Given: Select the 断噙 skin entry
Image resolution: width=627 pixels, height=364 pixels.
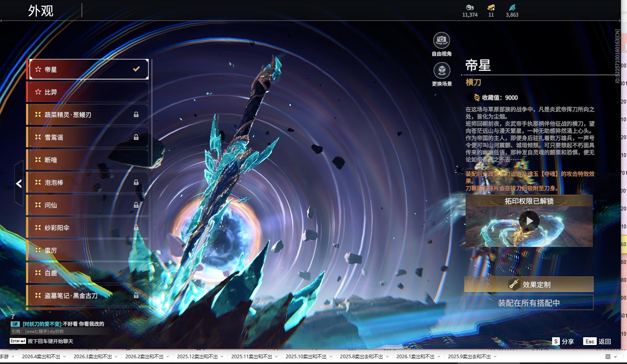Looking at the screenshot, I should [x=88, y=160].
